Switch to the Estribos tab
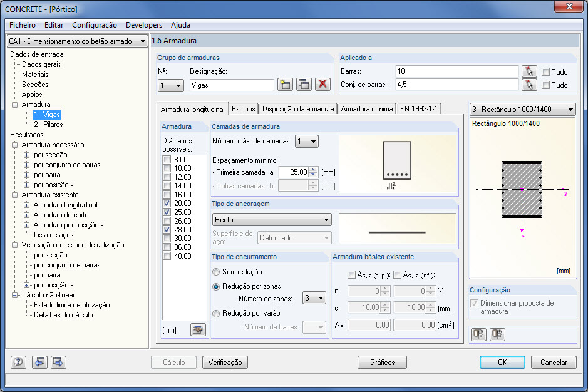588x392 pixels. (x=243, y=108)
